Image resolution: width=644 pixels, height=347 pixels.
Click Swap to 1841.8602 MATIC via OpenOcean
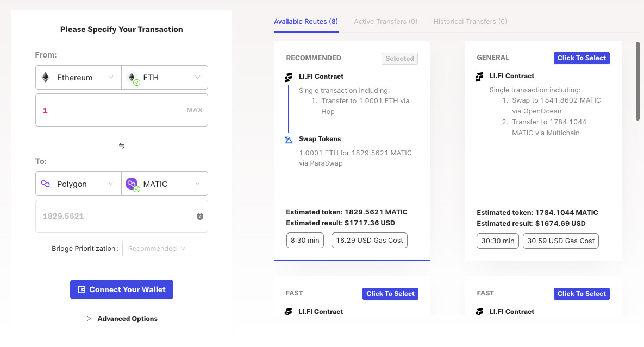557,105
